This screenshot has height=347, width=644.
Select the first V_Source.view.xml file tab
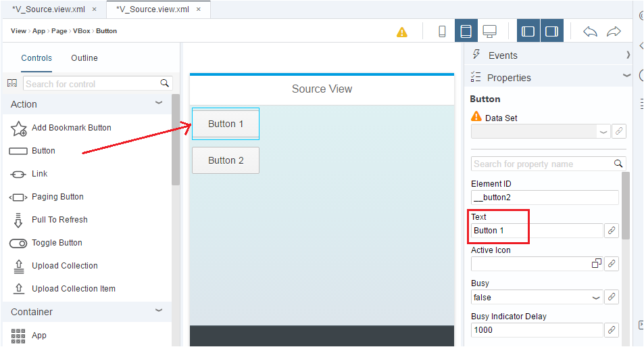tap(49, 9)
